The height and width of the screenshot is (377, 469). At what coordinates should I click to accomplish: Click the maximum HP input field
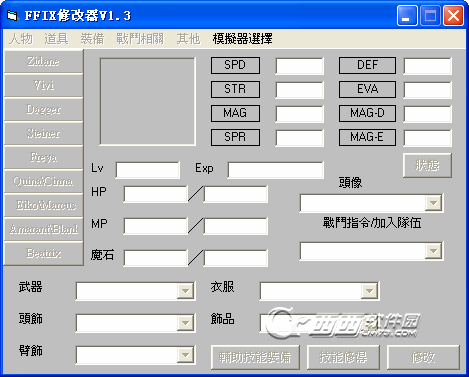click(x=235, y=194)
